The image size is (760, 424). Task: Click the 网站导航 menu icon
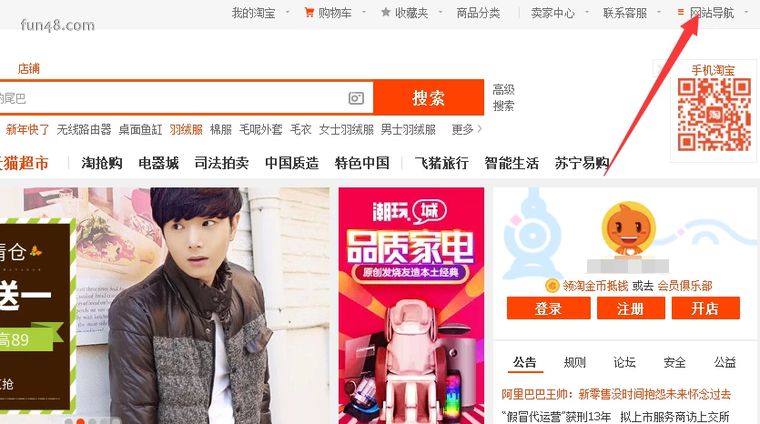pos(681,12)
